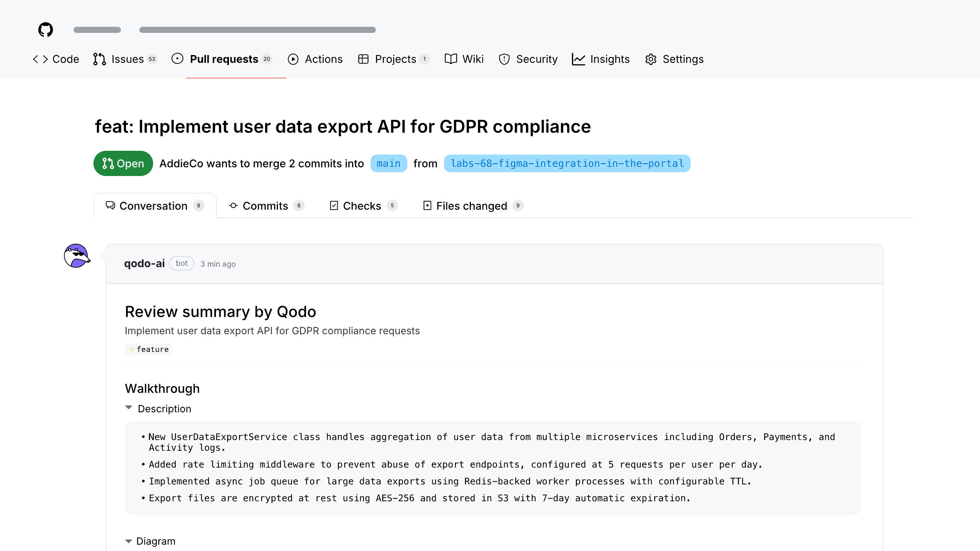
Task: Open the Files changed tab
Action: [472, 206]
